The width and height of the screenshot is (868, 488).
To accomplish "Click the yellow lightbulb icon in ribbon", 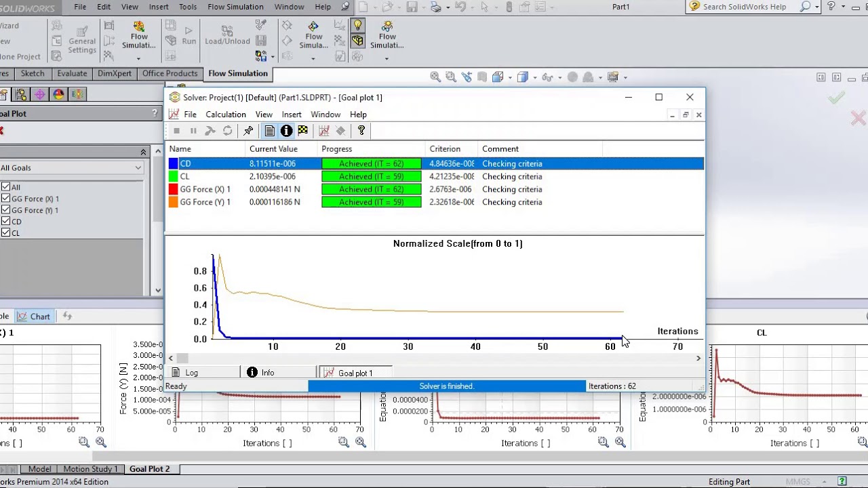I will click(x=358, y=26).
